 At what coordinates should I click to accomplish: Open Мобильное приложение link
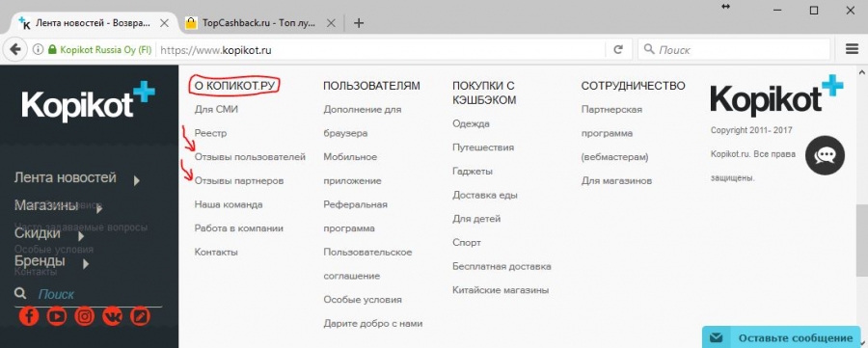pos(353,169)
